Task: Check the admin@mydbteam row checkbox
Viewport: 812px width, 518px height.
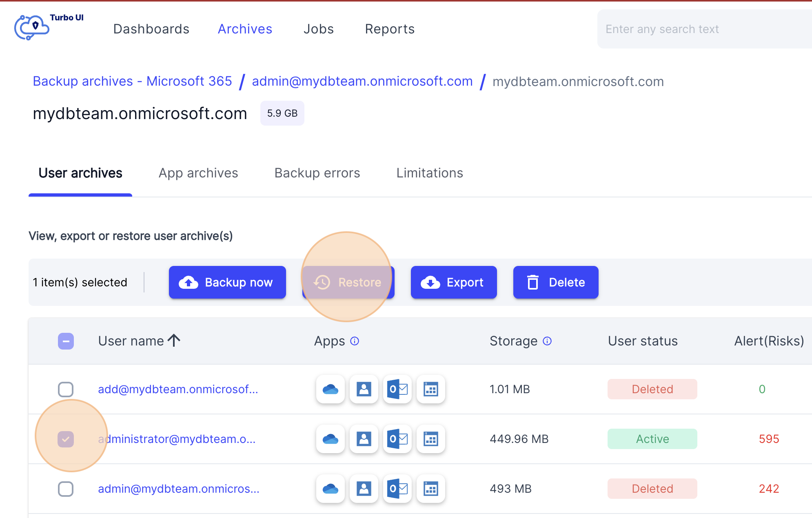Action: pos(66,489)
